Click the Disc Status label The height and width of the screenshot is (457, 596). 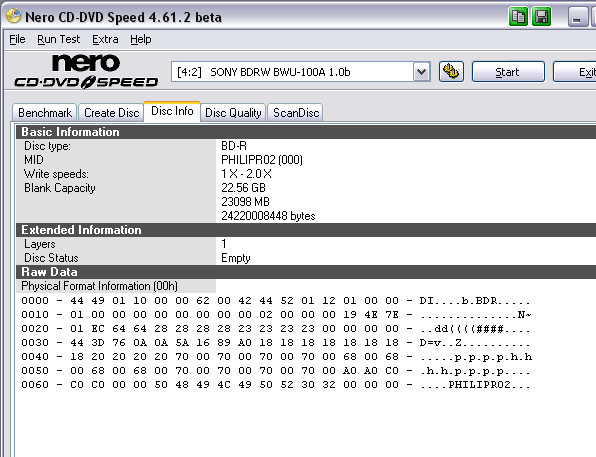(51, 258)
